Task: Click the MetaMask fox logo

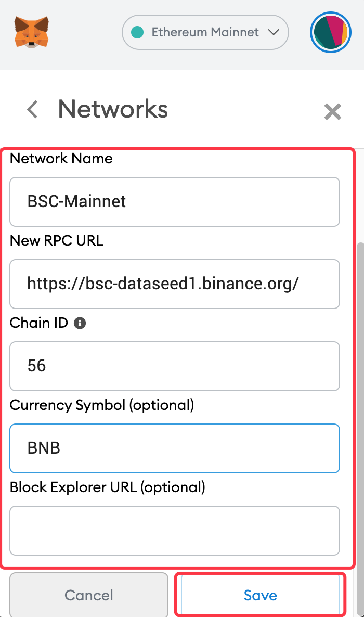Action: [x=32, y=32]
